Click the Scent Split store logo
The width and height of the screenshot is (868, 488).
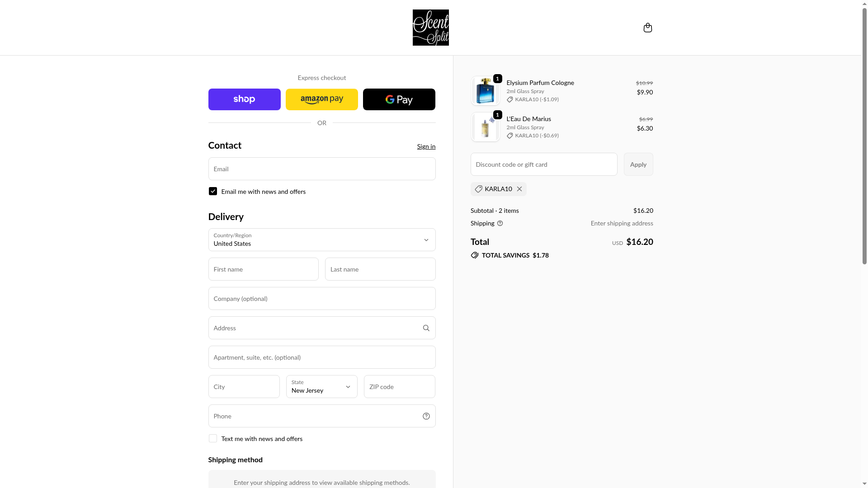pos(430,28)
